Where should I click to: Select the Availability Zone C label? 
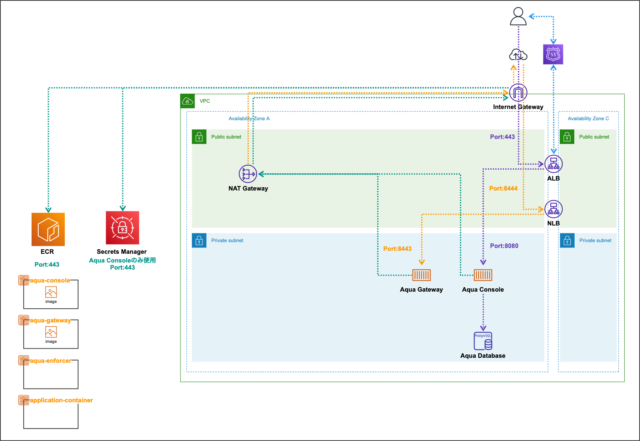click(x=588, y=118)
